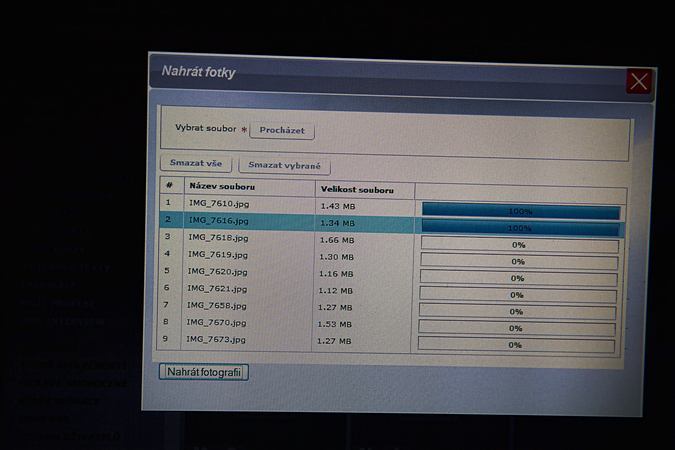Click the 0% progress bar of IMG_7673.jpg
The image size is (675, 450).
point(516,345)
